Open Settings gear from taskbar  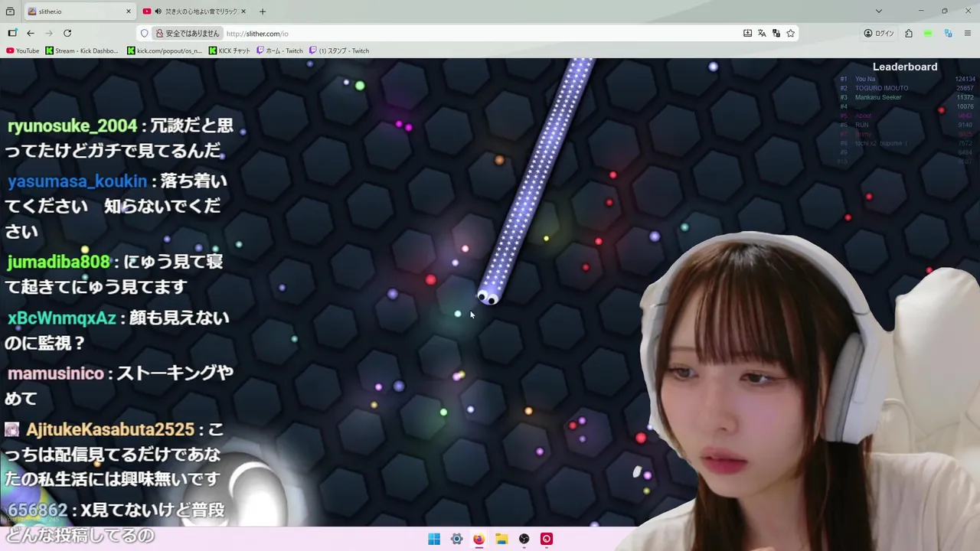(x=456, y=539)
